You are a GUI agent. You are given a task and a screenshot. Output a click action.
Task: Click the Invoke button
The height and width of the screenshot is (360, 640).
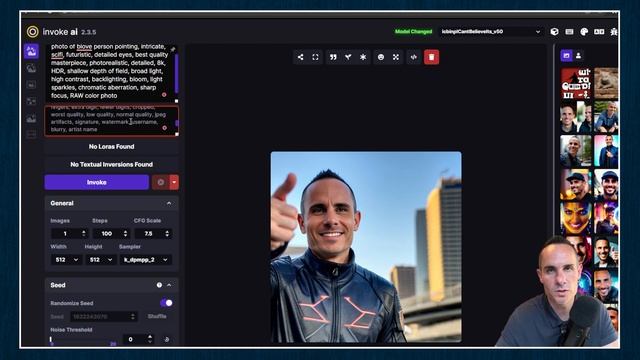tap(97, 182)
